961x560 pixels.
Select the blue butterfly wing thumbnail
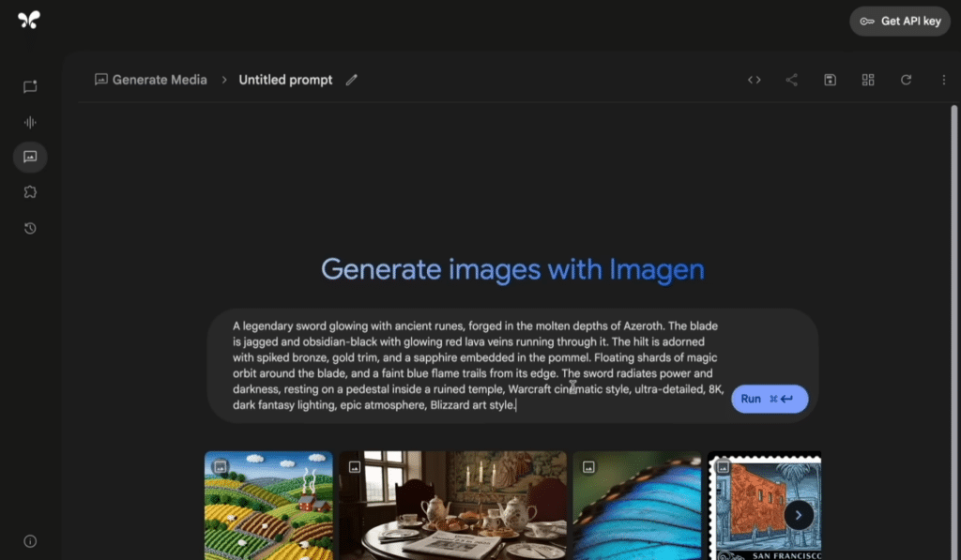(637, 506)
